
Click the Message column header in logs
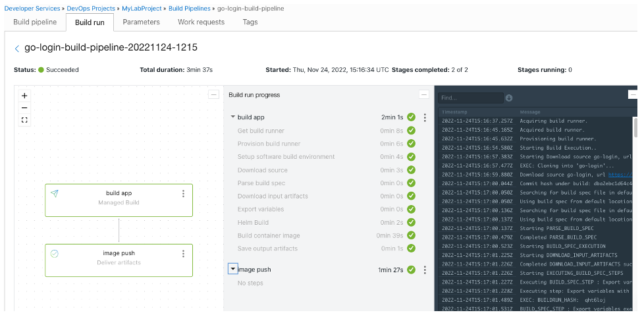coord(530,112)
